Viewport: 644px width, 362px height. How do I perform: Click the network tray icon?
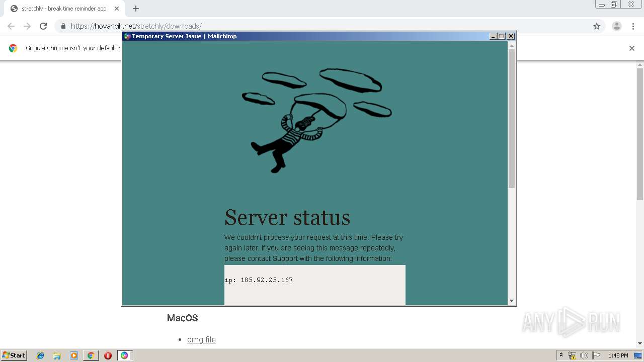click(572, 355)
